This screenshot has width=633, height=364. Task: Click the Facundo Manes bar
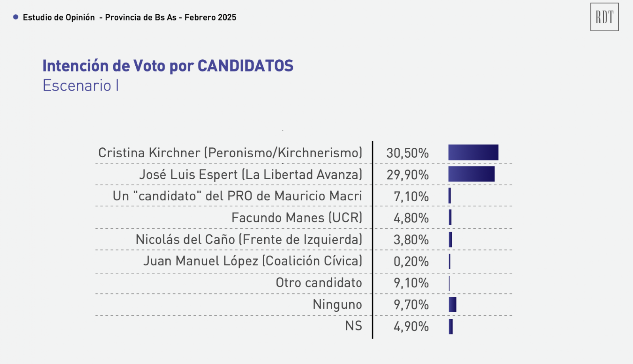point(450,218)
